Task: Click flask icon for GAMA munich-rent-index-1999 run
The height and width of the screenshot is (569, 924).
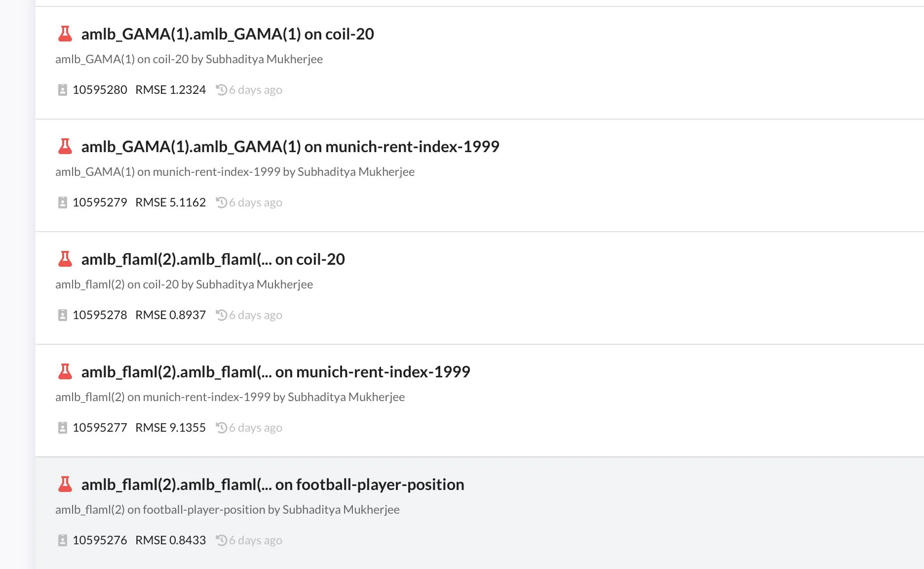Action: coord(65,146)
